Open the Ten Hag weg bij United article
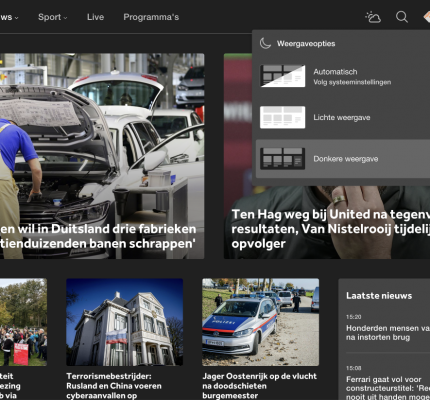The width and height of the screenshot is (430, 400). coord(330,229)
